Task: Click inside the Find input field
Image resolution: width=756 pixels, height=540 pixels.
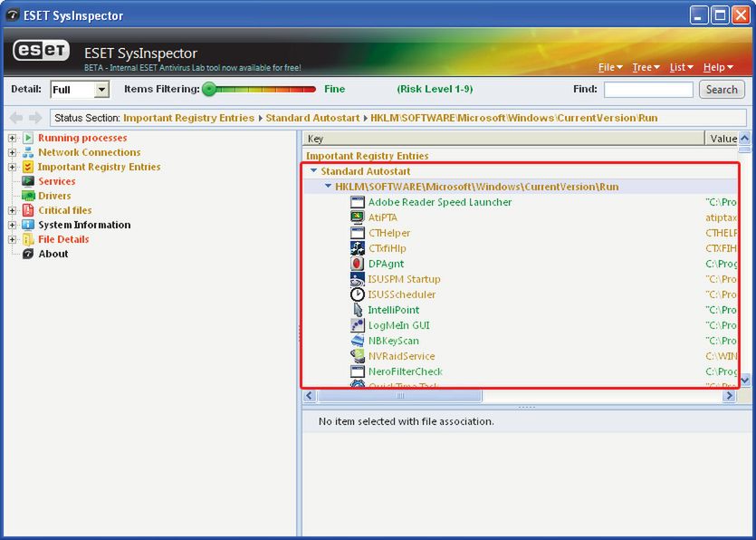Action: coord(648,90)
